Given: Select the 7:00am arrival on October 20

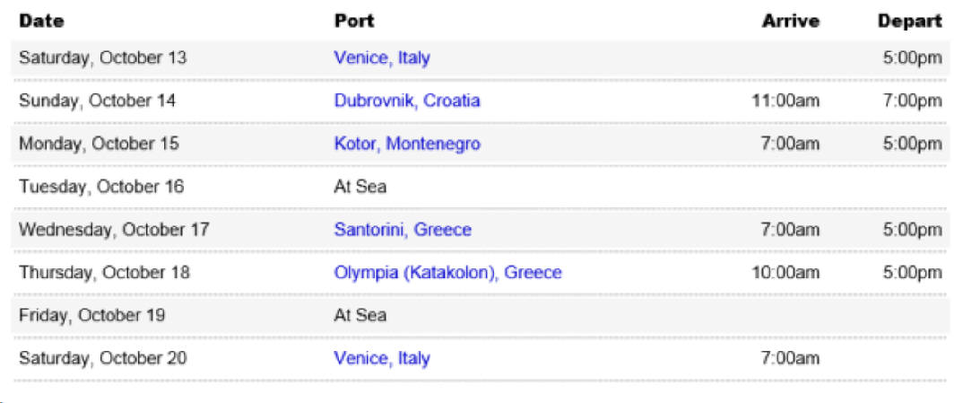Looking at the screenshot, I should click(x=789, y=358).
